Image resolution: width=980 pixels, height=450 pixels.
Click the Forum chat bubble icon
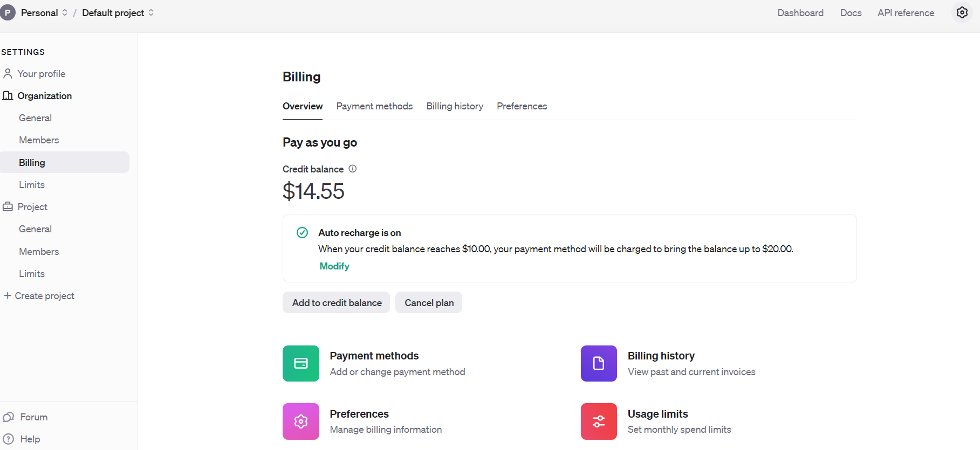pos(8,417)
